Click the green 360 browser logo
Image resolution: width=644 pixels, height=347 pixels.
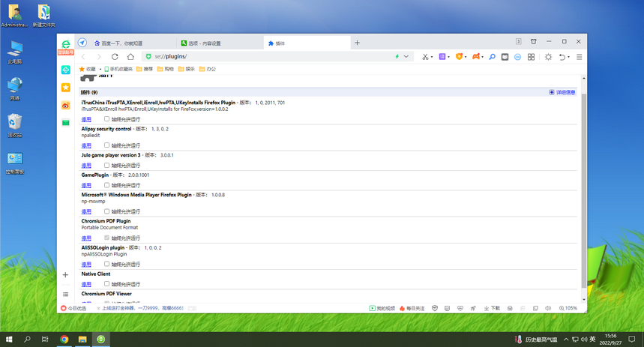(x=66, y=44)
